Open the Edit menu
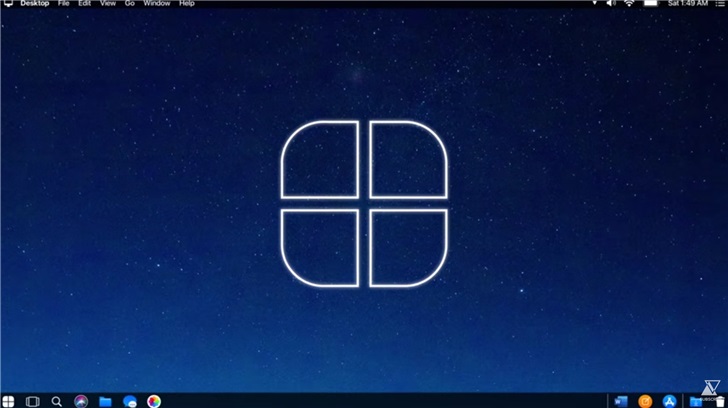This screenshot has width=728, height=408. coord(84,3)
